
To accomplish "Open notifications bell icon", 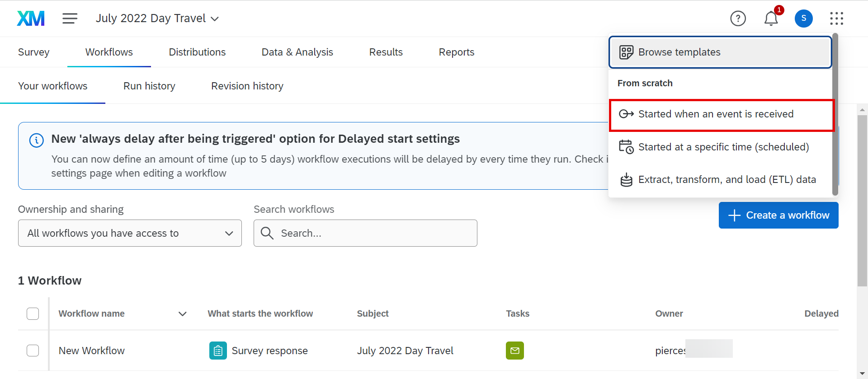I will tap(771, 19).
